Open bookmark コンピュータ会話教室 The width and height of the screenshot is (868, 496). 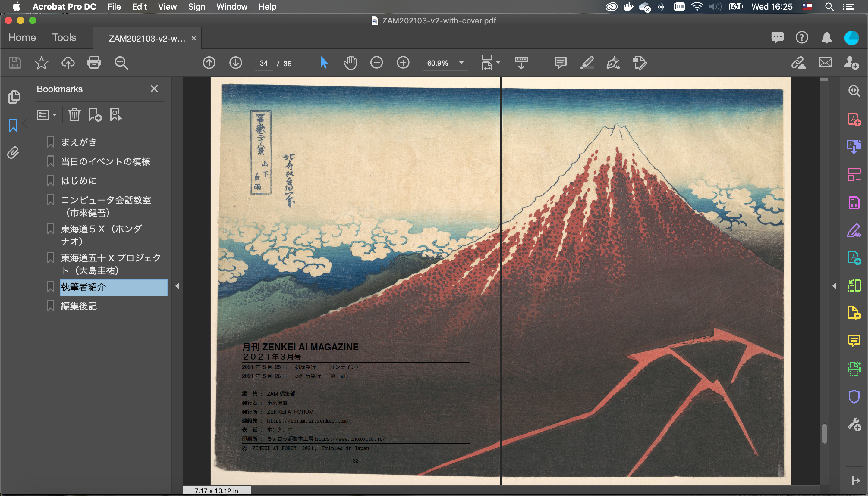click(106, 206)
